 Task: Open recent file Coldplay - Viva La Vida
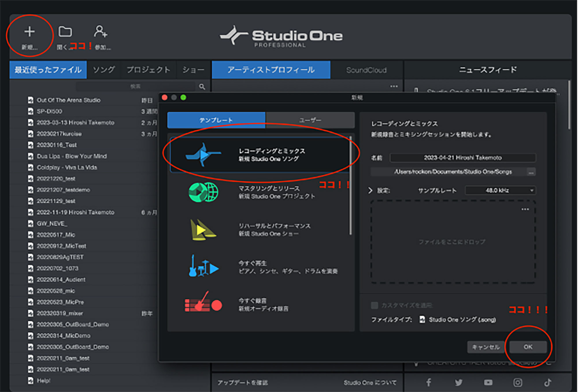pyautogui.click(x=67, y=167)
